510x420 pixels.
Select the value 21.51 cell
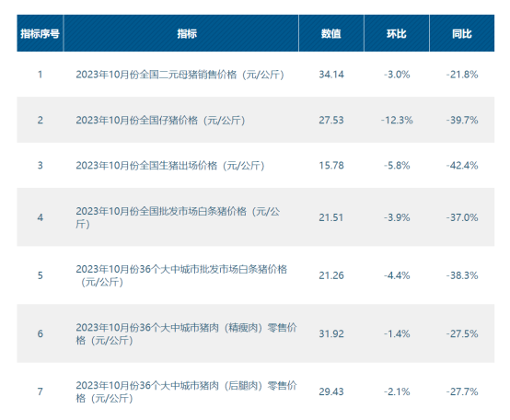[331, 217]
